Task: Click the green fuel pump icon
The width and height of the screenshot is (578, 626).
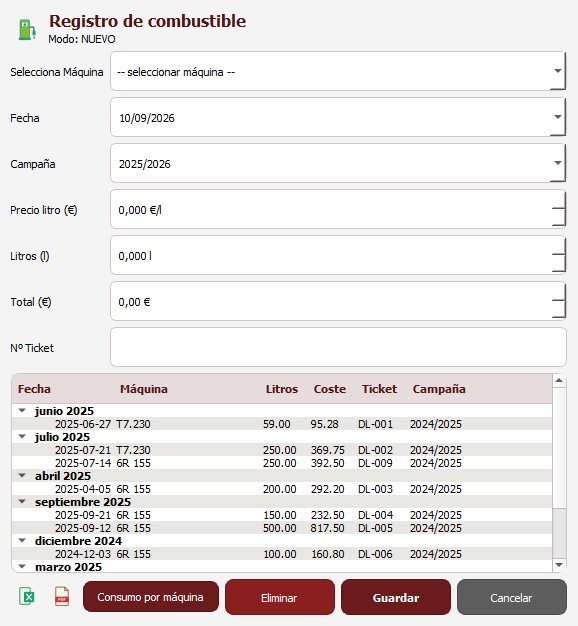Action: [27, 30]
